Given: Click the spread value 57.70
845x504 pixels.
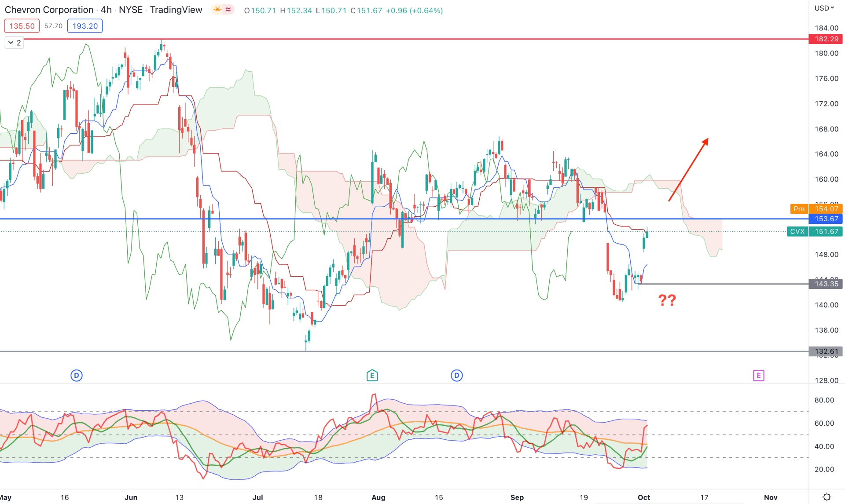Looking at the screenshot, I should 53,26.
